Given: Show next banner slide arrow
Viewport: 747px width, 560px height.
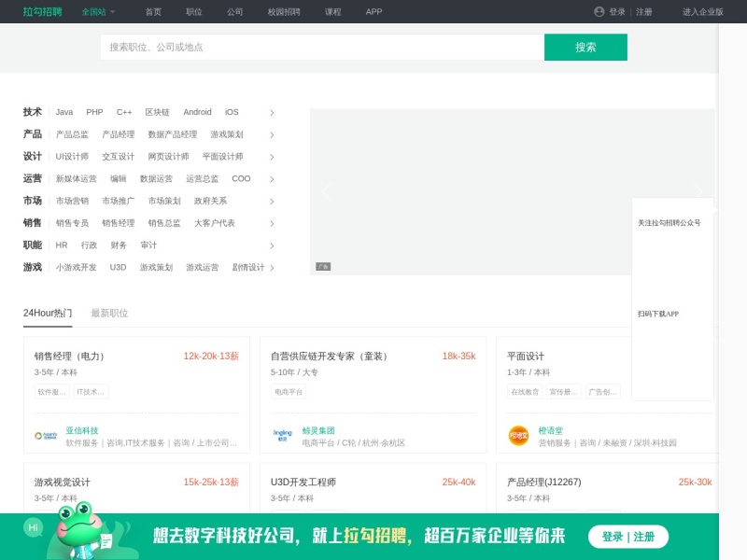Looking at the screenshot, I should click(698, 191).
